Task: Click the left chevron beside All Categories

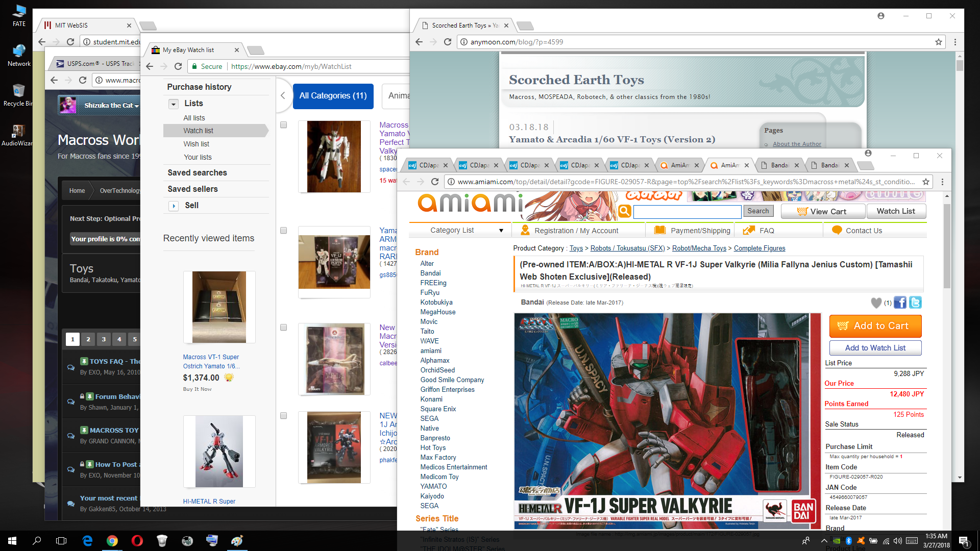Action: click(283, 95)
